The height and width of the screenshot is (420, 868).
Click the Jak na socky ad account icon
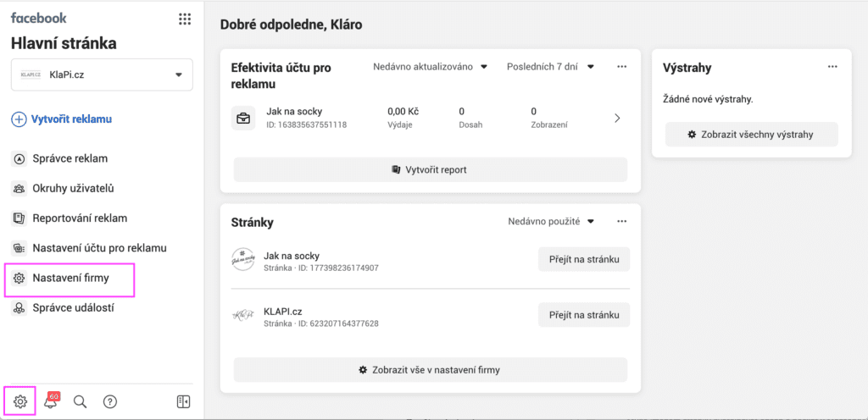[243, 119]
